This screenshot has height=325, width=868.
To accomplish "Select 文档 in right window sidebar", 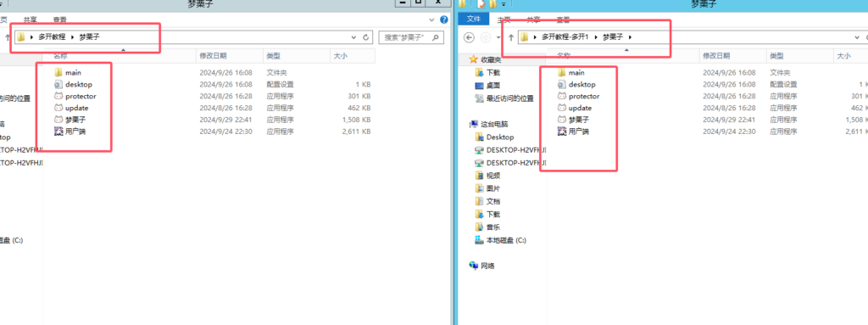I will 493,201.
